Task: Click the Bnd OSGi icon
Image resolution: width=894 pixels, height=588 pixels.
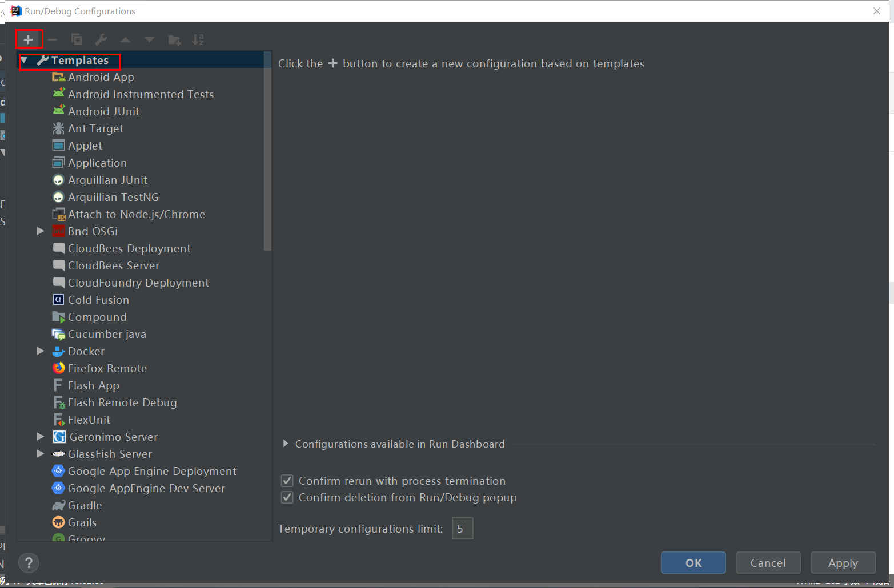Action: coord(58,231)
